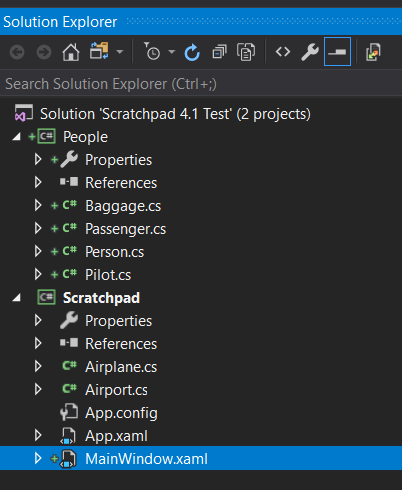Refresh the Solution Explorer
This screenshot has height=490, width=402.
coord(192,52)
